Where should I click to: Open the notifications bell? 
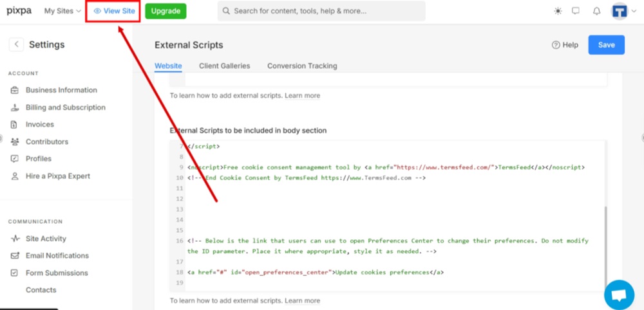[x=597, y=11]
